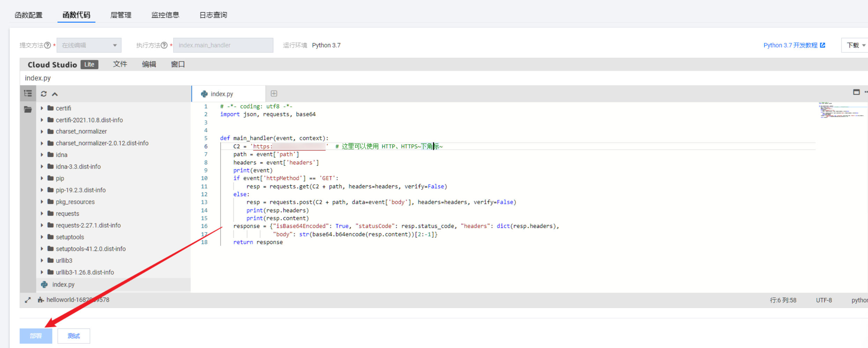Image resolution: width=868 pixels, height=348 pixels.
Task: Click the help icon next to 执行方法
Action: tap(164, 45)
